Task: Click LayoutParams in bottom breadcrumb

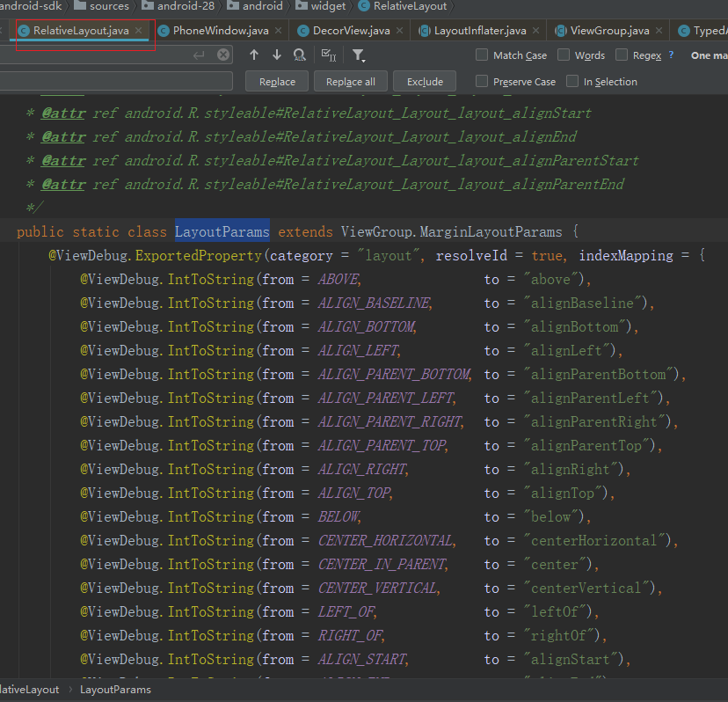Action: 115,690
